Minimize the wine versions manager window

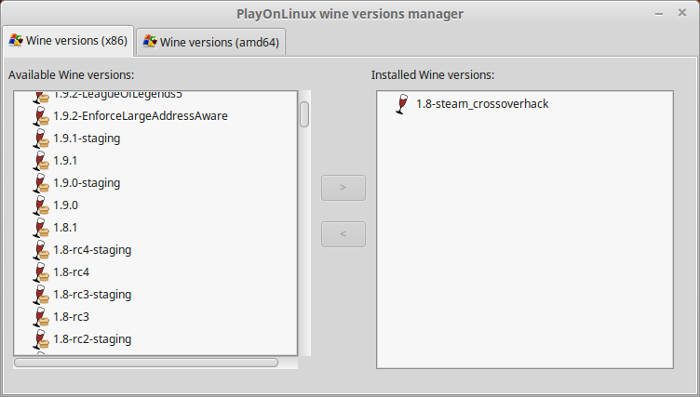[x=659, y=14]
